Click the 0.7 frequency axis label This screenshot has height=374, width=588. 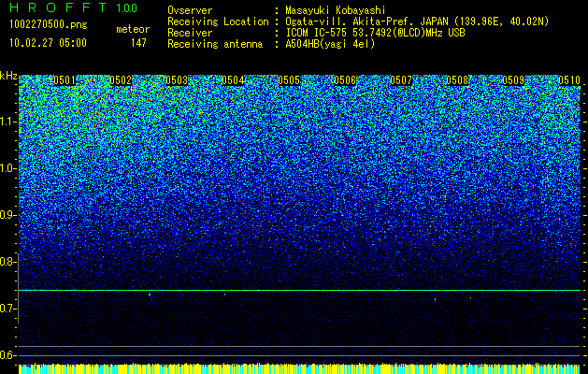tap(8, 309)
